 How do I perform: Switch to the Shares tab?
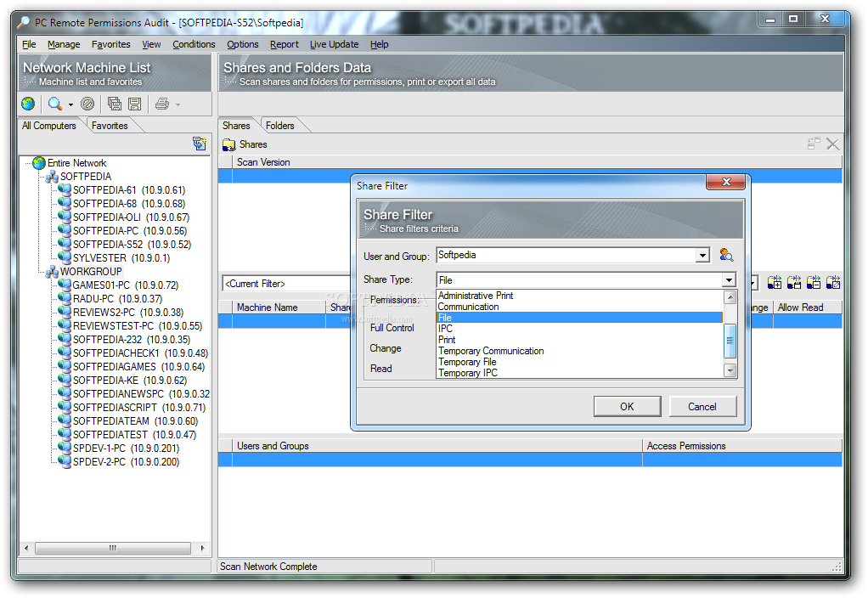[x=236, y=126]
